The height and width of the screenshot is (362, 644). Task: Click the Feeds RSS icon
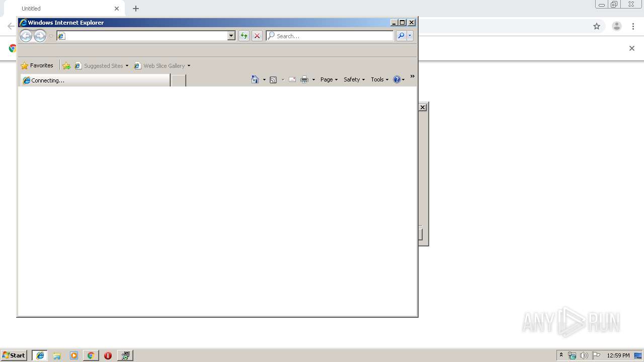273,79
